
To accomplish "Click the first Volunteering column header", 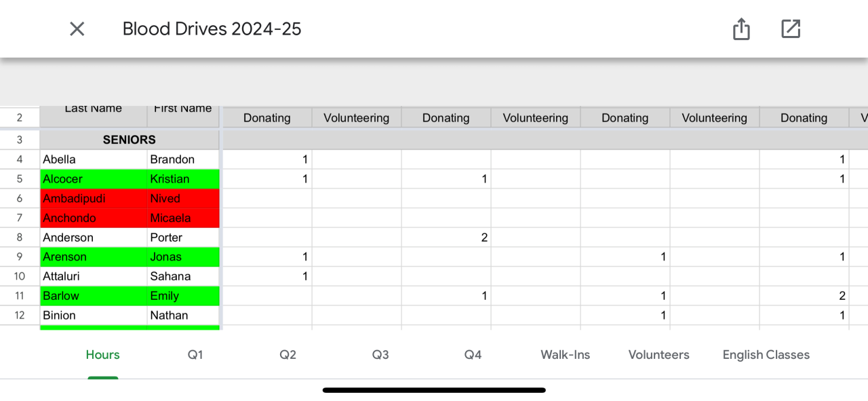I will click(x=356, y=118).
